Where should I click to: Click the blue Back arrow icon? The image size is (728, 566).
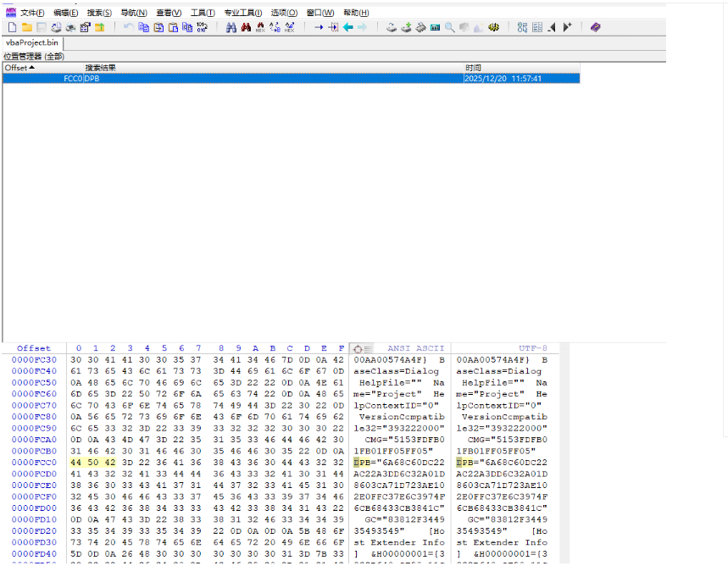[x=347, y=27]
